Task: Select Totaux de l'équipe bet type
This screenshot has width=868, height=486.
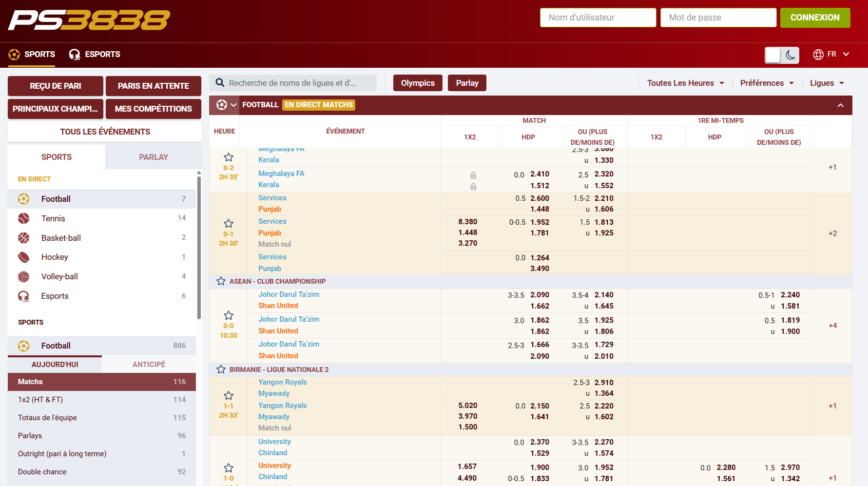Action: tap(102, 418)
